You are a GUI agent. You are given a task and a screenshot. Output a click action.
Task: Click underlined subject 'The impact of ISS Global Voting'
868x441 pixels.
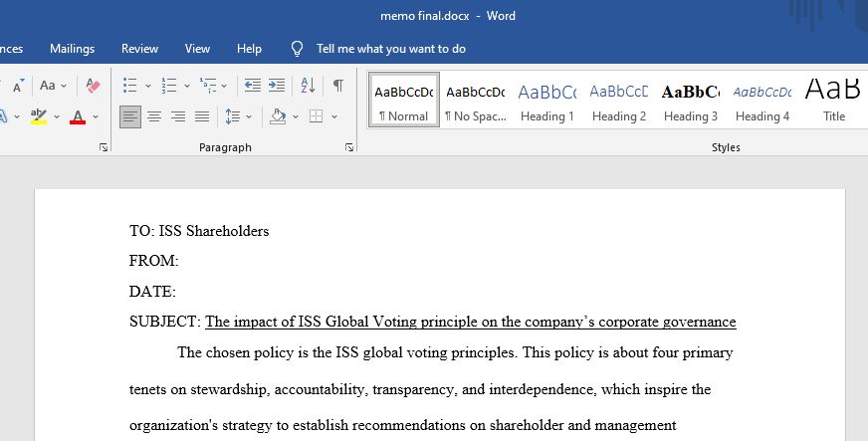point(312,322)
